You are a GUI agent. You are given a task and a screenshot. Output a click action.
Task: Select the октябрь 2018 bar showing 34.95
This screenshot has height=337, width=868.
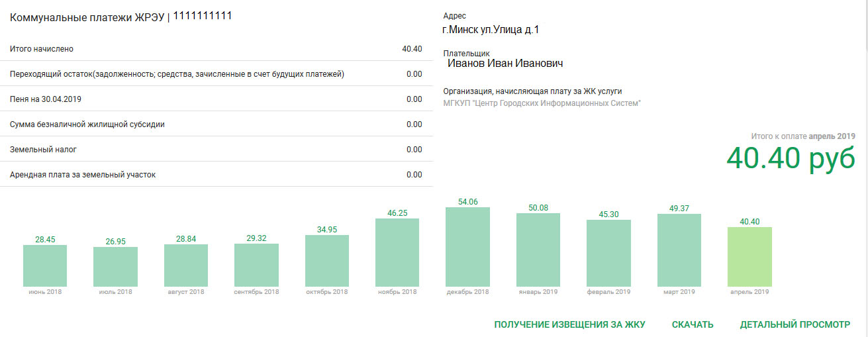(327, 260)
